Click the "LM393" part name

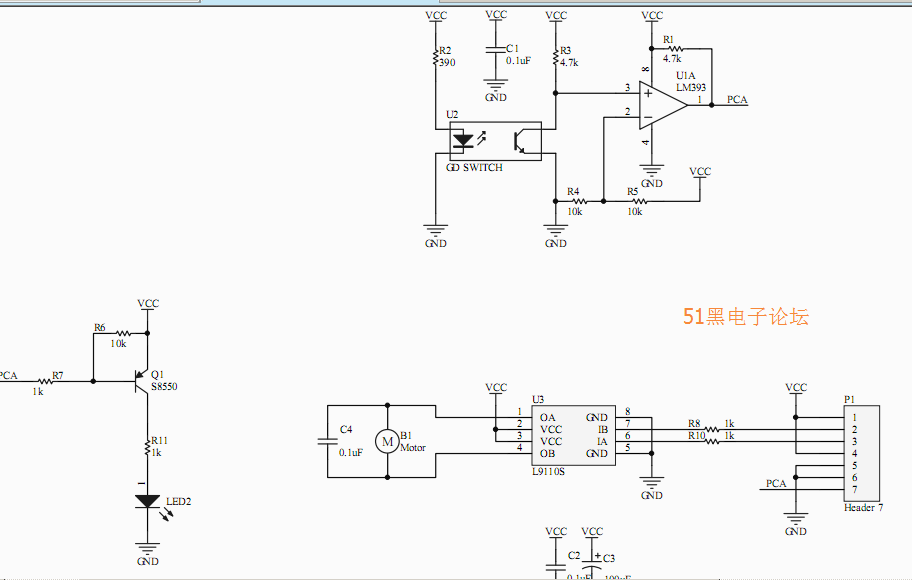click(691, 87)
